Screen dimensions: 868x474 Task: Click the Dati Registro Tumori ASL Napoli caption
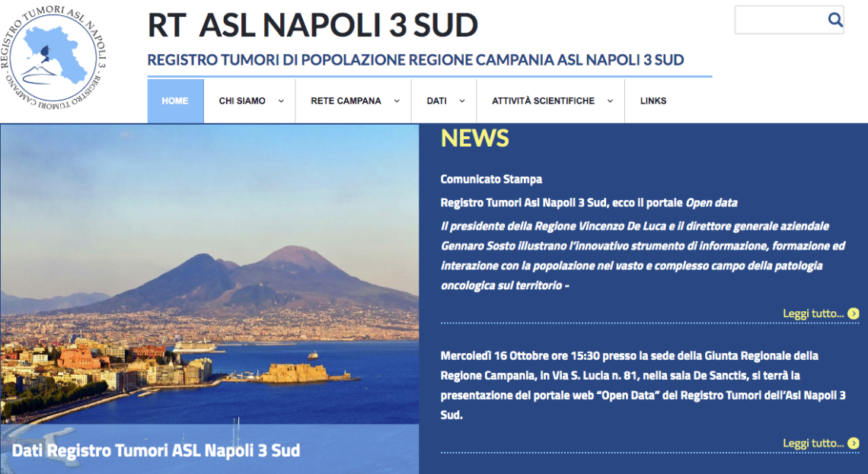click(x=156, y=450)
